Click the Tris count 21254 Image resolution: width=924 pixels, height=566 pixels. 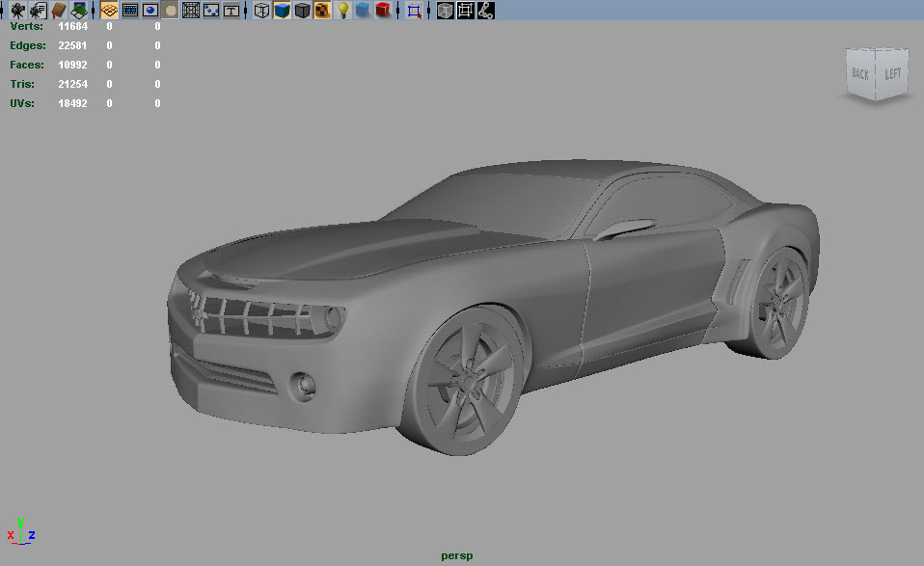72,84
